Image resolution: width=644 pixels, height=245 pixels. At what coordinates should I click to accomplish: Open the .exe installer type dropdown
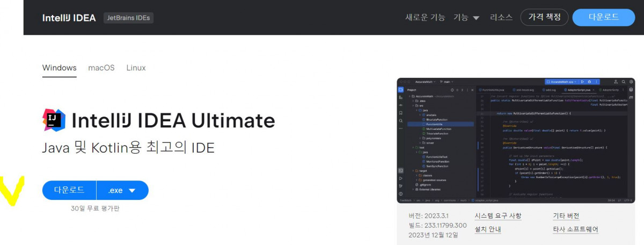[122, 190]
